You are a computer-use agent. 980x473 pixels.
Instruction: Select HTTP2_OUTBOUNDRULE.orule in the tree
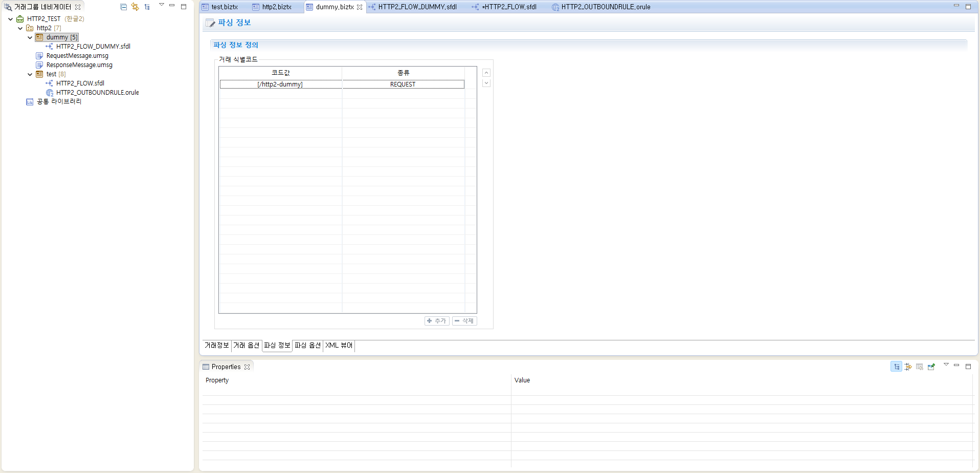[97, 92]
